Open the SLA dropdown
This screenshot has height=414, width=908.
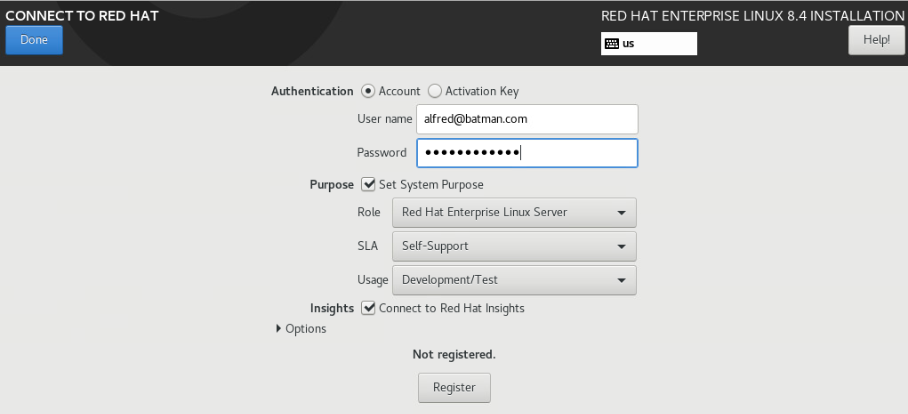coord(514,246)
